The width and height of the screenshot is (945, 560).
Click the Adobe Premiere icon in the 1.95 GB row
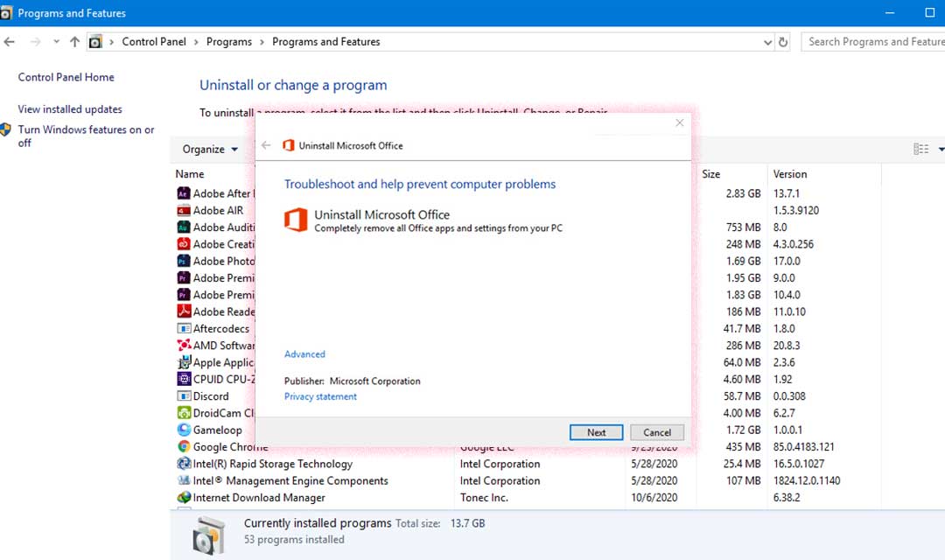tap(184, 278)
